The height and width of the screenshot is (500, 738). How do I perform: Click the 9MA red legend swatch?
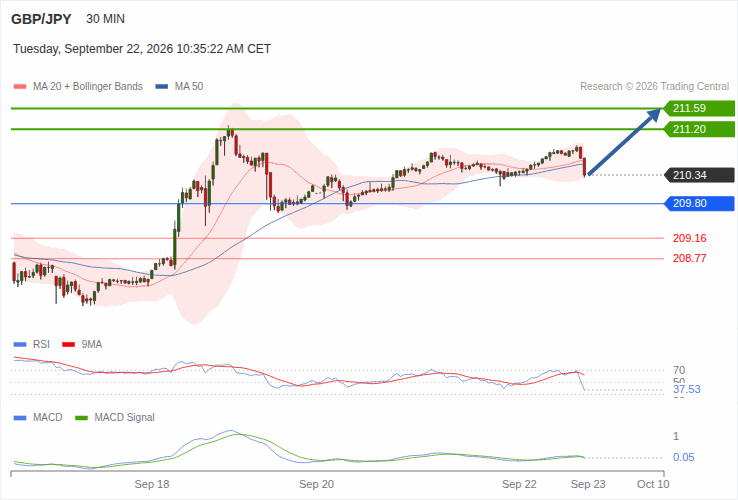[x=69, y=345]
